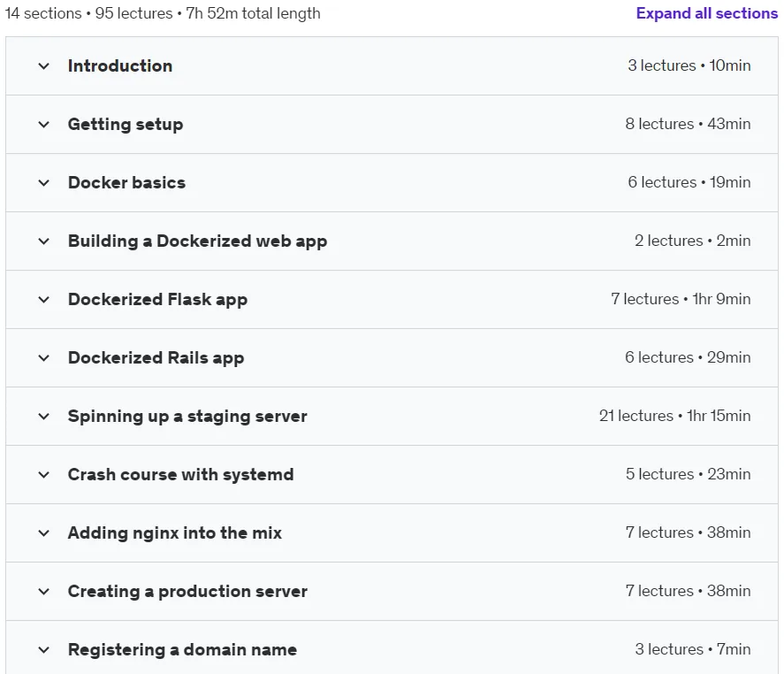Click chevron beside Registering a domain name

click(44, 650)
